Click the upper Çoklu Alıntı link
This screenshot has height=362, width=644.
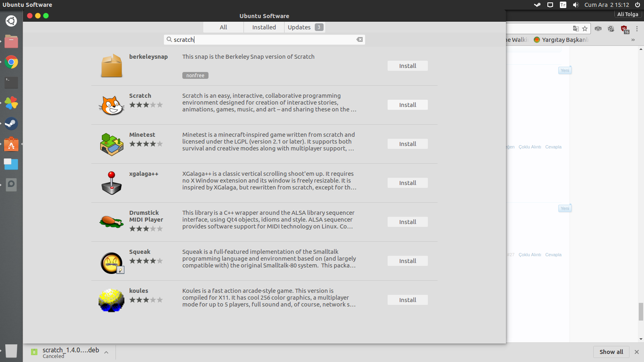[x=530, y=147]
